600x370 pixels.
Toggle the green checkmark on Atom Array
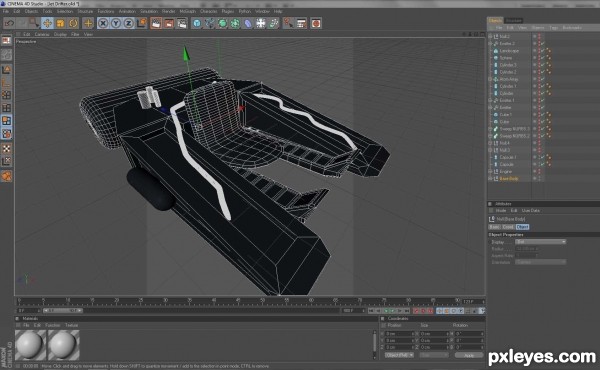[x=543, y=79]
